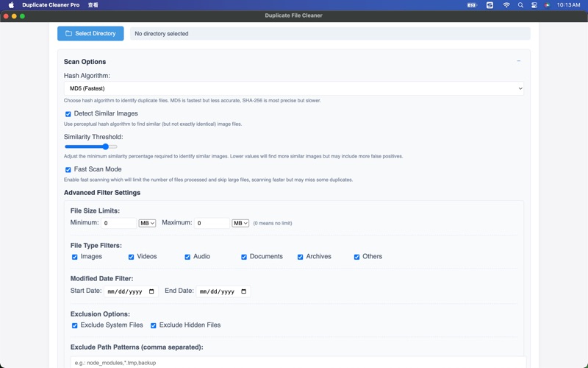The width and height of the screenshot is (588, 368).
Task: Click the Wi-Fi status icon
Action: pyautogui.click(x=506, y=5)
